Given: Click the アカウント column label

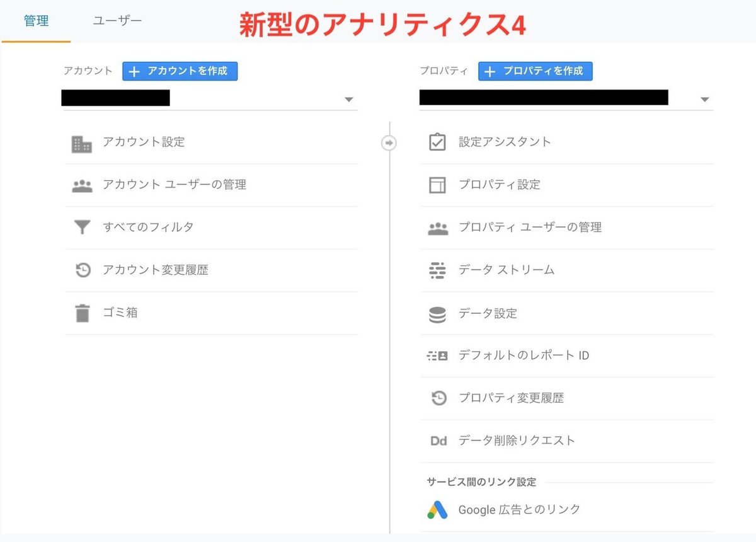Looking at the screenshot, I should click(88, 71).
